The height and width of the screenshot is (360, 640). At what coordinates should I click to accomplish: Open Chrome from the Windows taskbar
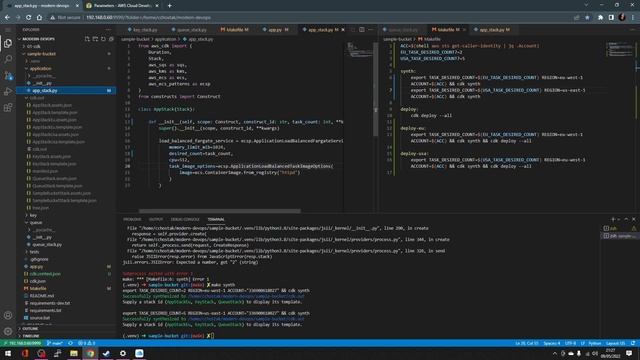tap(90, 353)
